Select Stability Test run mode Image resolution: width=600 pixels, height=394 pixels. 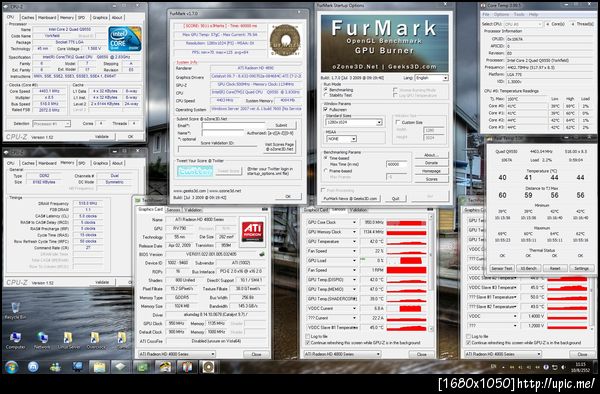[x=326, y=95]
